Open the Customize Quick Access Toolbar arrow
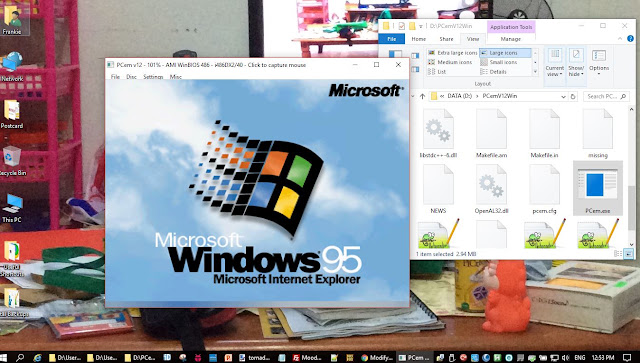This screenshot has height=363, width=640. (x=420, y=27)
